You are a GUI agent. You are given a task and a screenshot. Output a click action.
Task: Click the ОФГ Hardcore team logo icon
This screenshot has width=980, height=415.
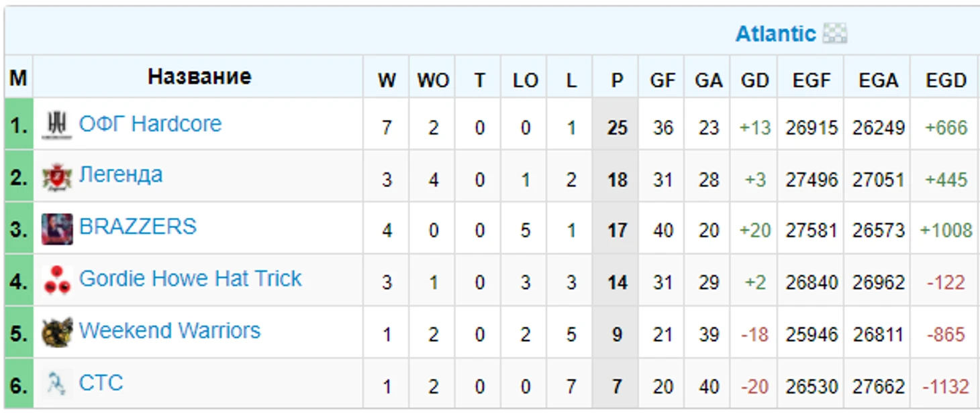click(57, 125)
